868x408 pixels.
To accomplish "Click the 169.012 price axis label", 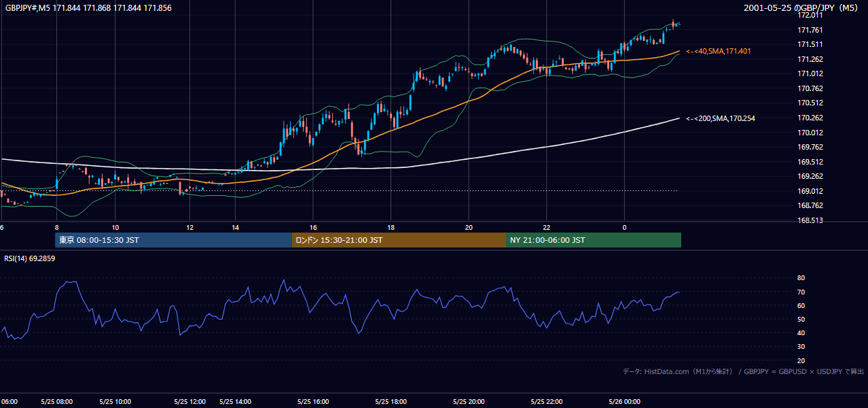I will point(810,191).
